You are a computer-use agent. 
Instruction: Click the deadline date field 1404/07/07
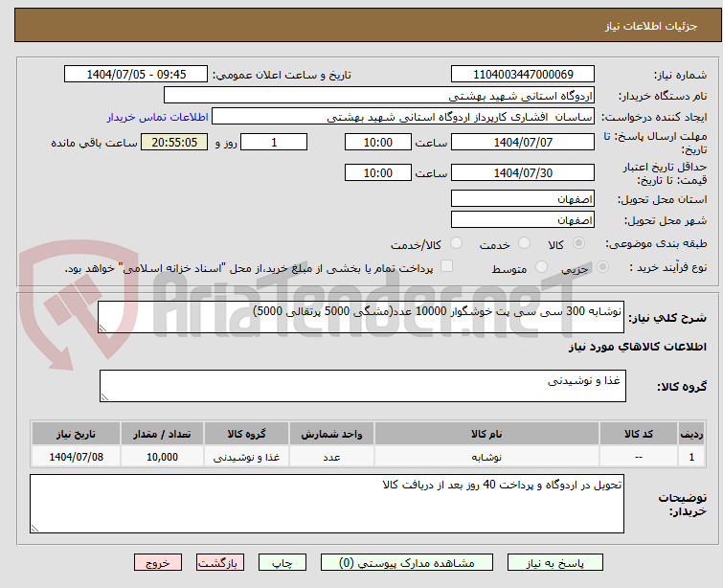523,142
